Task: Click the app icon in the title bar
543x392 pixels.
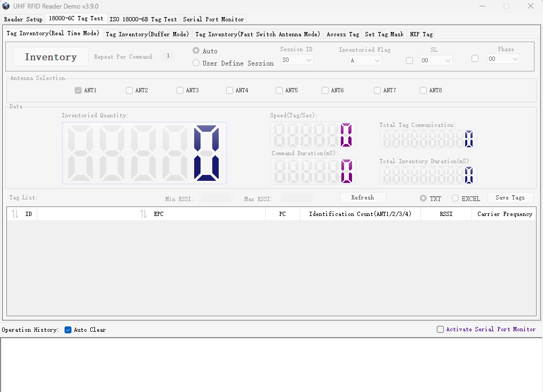Action: (6, 6)
